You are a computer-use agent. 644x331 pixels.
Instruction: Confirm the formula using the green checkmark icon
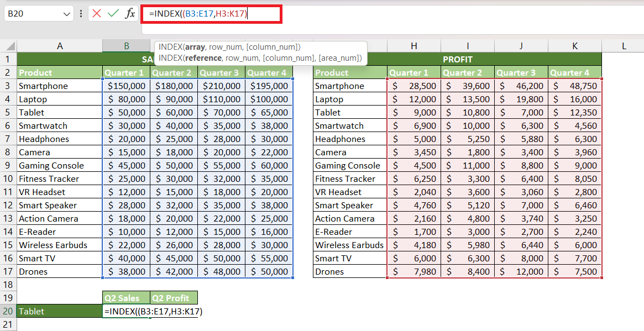click(x=113, y=14)
